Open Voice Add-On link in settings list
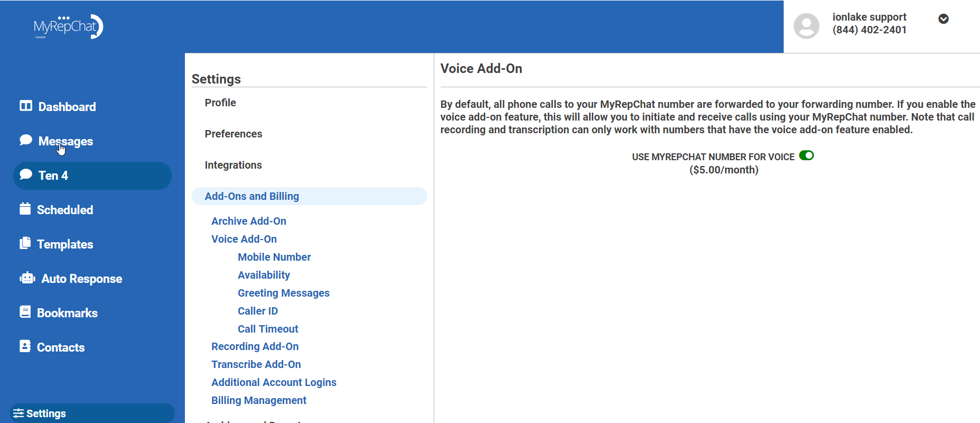 click(x=244, y=239)
